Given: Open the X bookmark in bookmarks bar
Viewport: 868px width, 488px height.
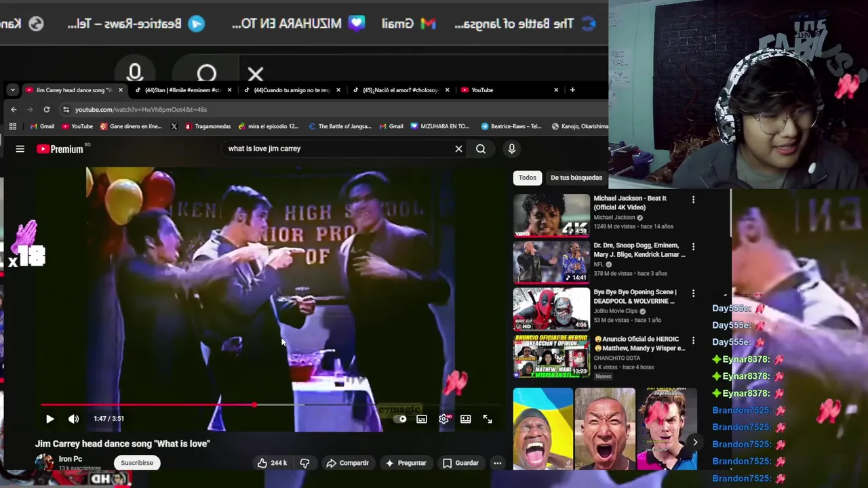Looking at the screenshot, I should pos(174,126).
